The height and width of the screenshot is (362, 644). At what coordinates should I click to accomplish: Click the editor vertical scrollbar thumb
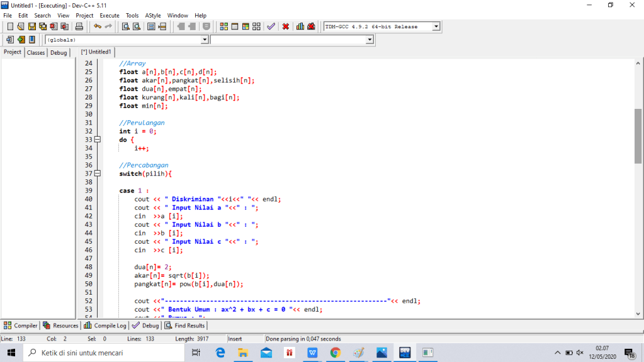(638, 135)
